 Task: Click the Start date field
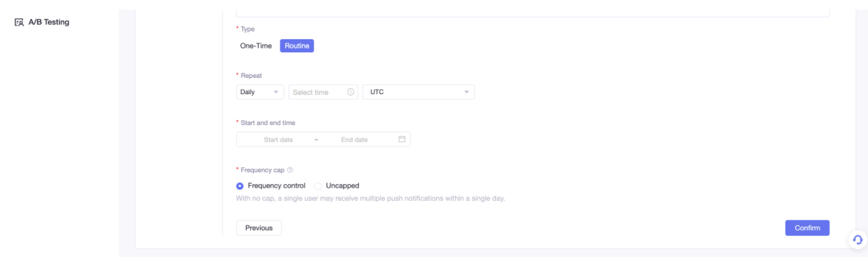278,140
